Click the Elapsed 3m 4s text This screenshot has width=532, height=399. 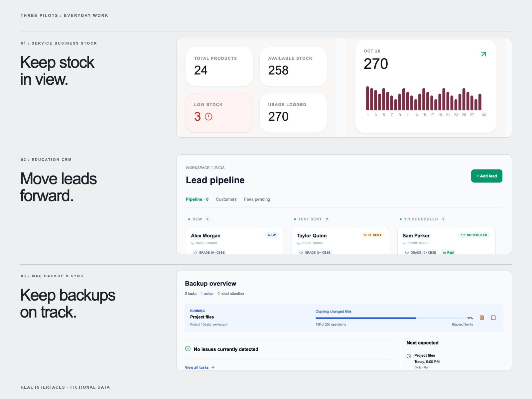(463, 325)
